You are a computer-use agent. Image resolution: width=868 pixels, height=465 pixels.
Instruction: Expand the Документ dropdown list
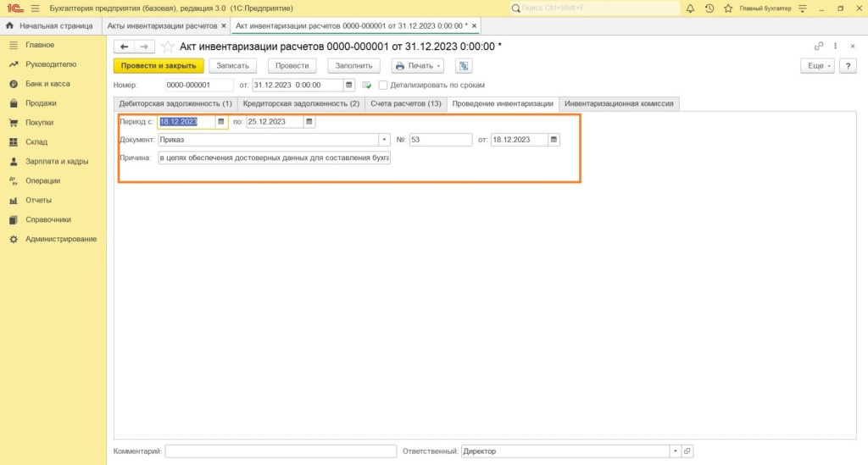384,140
